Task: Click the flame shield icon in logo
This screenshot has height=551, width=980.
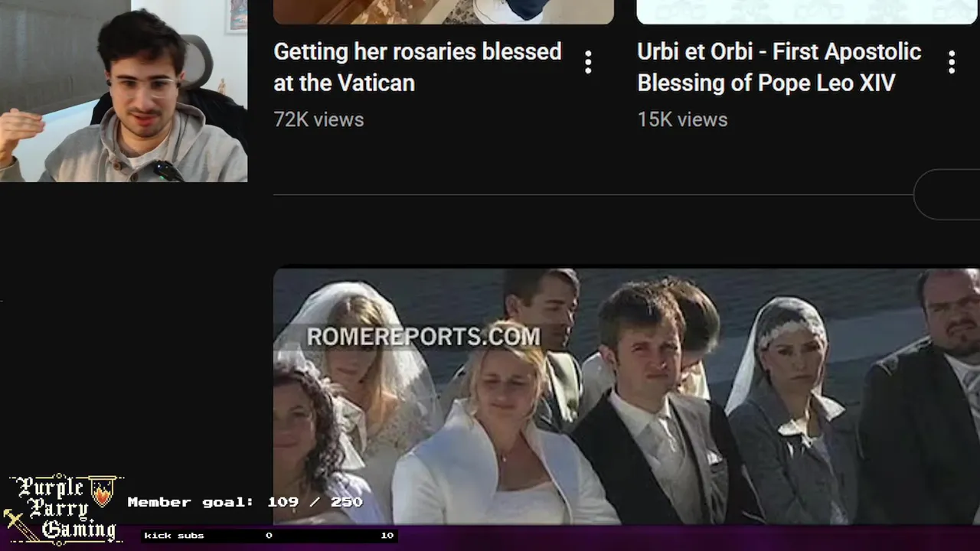Action: tap(103, 491)
